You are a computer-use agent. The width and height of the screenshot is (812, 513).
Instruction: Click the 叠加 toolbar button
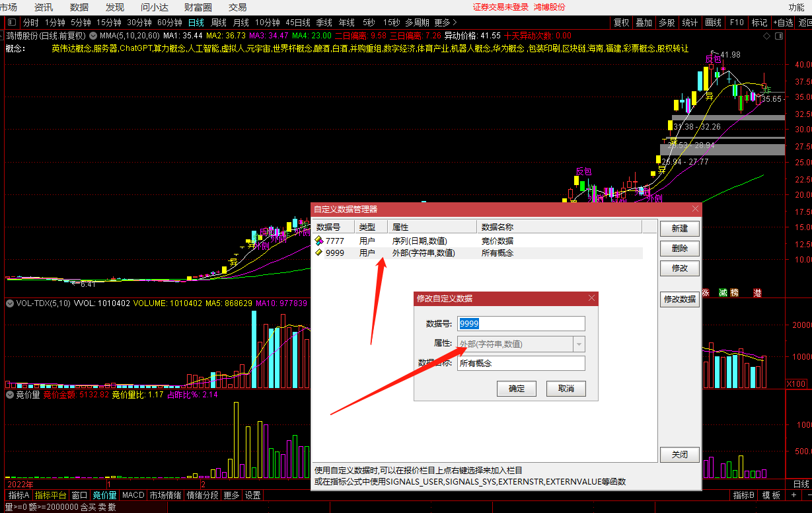click(x=644, y=22)
